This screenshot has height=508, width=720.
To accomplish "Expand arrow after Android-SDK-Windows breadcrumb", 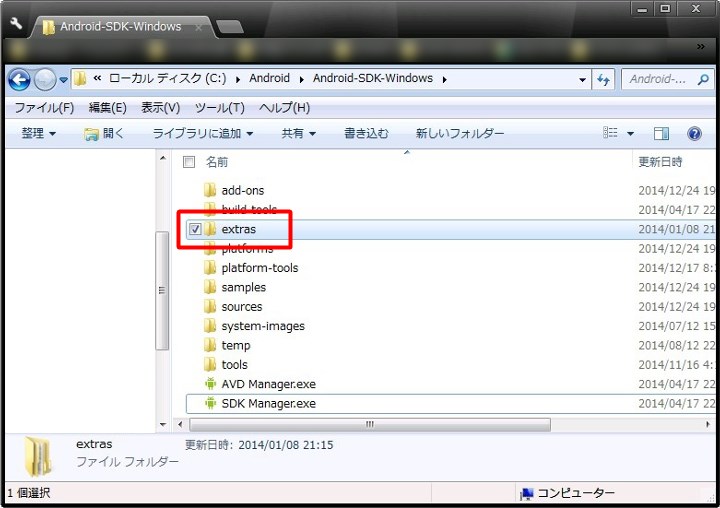I will click(x=444, y=79).
